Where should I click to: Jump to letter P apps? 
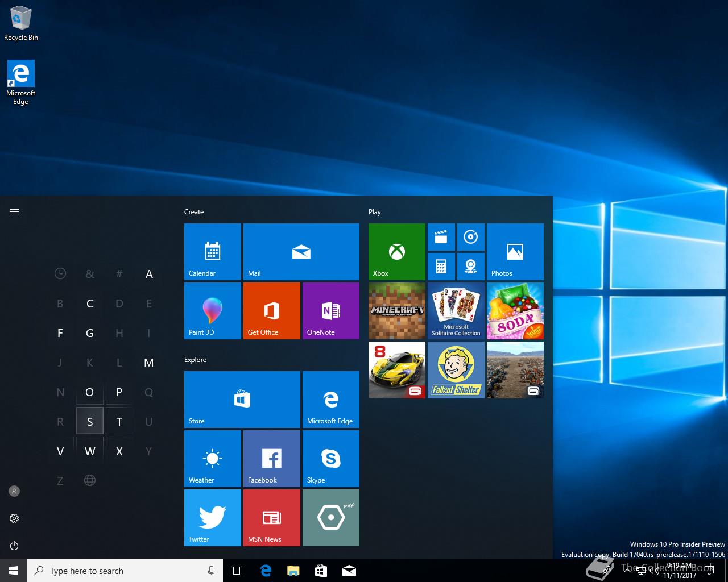tap(119, 392)
